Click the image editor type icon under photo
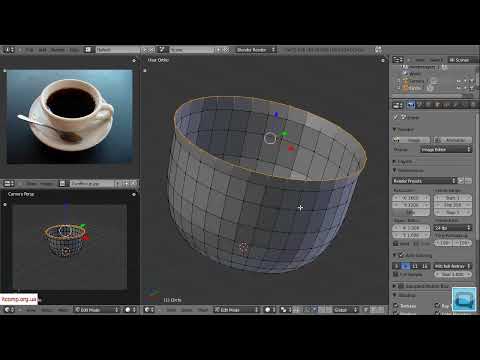480x360 pixels. point(9,183)
